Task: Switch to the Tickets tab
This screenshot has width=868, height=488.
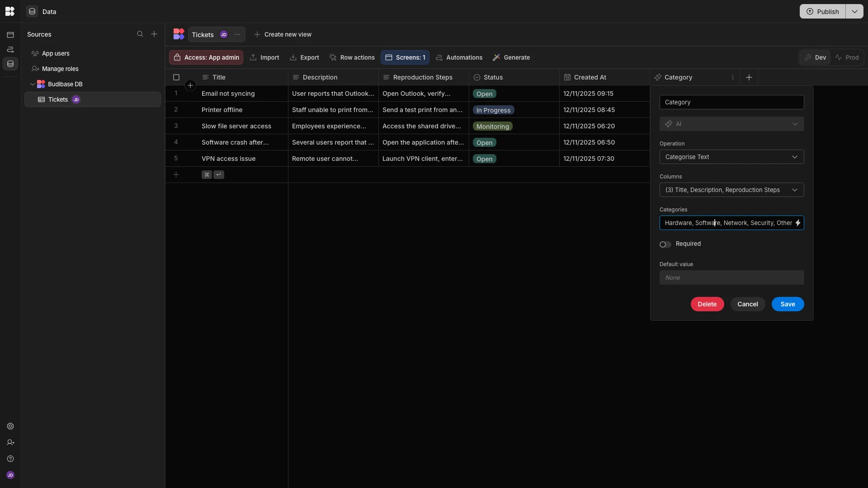Action: point(203,34)
